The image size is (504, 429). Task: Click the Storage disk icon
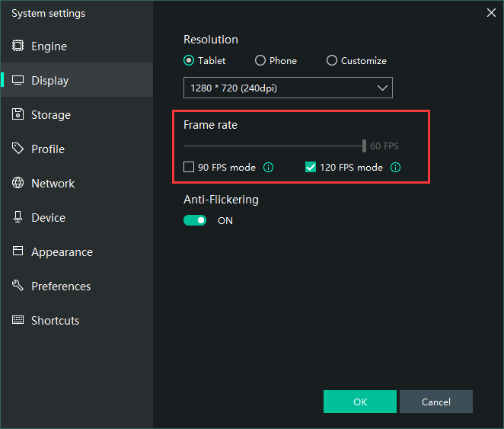(18, 114)
